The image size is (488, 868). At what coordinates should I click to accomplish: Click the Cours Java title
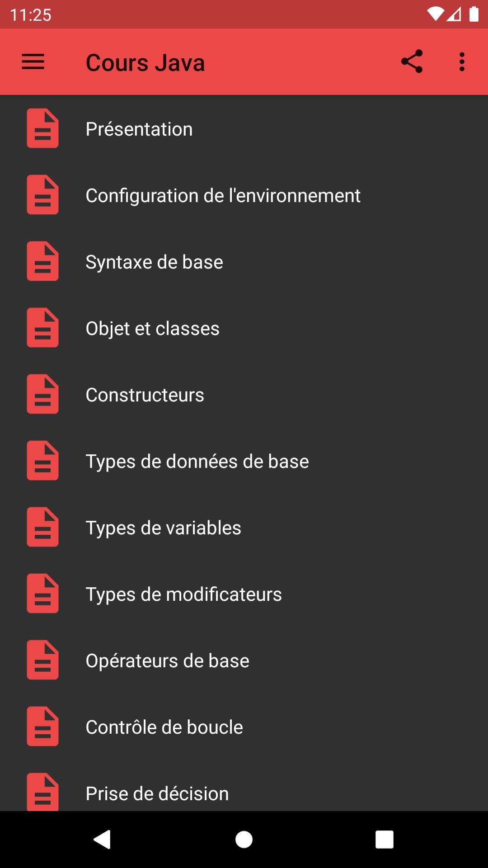coord(145,62)
